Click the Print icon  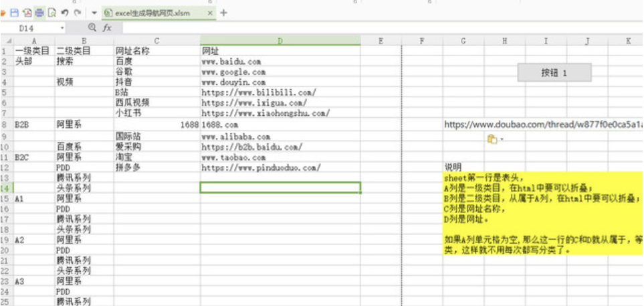pos(39,13)
